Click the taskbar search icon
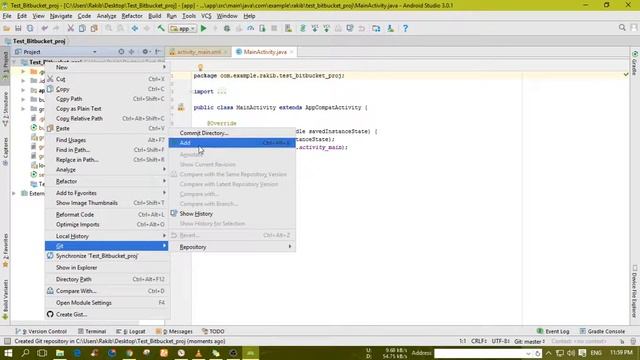 pos(25,353)
